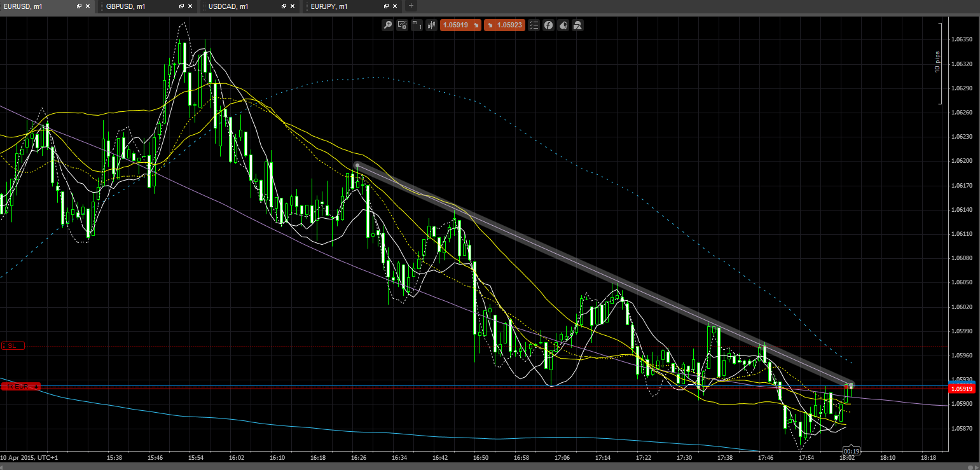Image resolution: width=980 pixels, height=470 pixels.
Task: Click the EUR position entry line label
Action: [20, 386]
